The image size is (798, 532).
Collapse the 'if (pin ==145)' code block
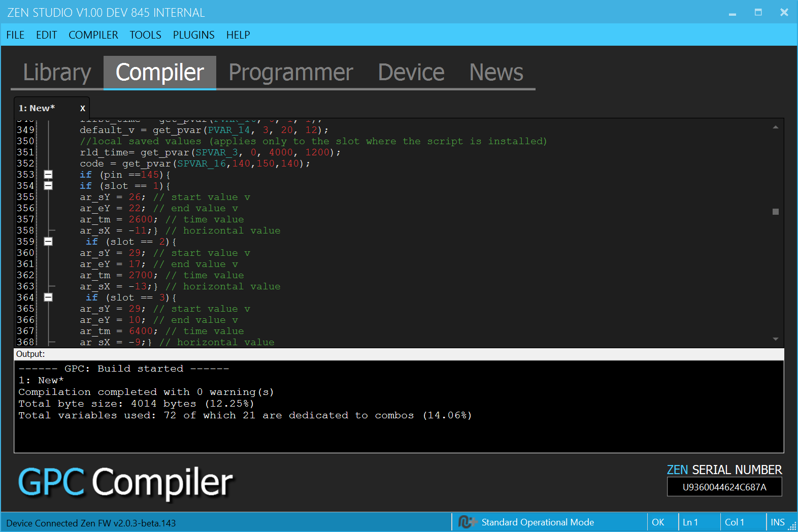coord(48,175)
